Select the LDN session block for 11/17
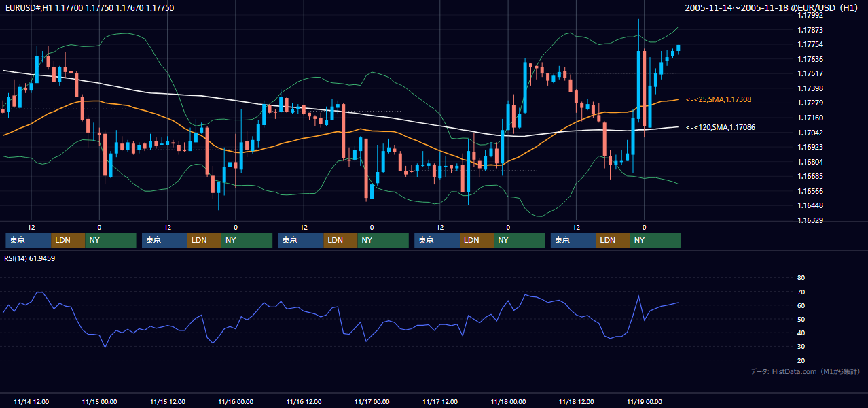 pos(477,240)
